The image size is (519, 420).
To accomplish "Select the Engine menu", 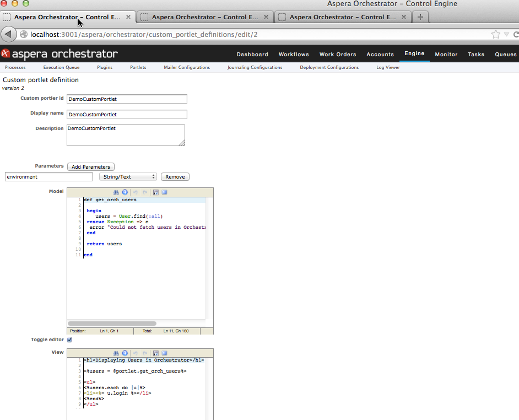I will (414, 53).
